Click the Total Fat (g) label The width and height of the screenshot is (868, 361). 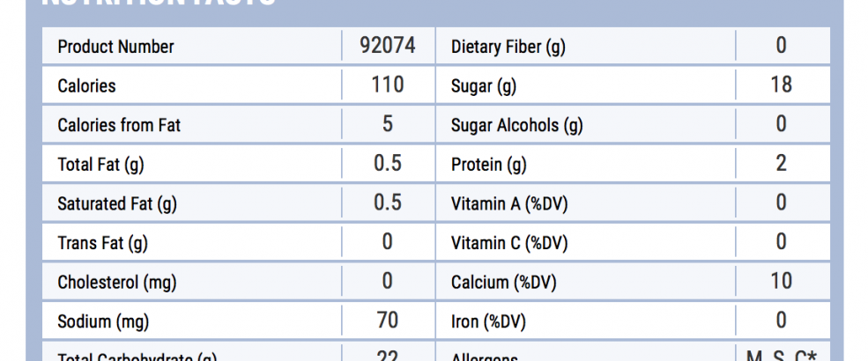point(100,165)
